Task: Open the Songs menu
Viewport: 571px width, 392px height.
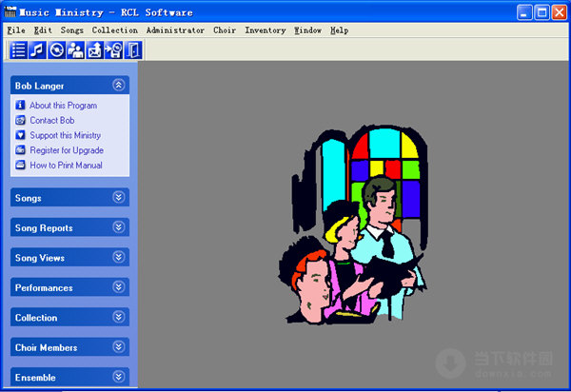Action: (72, 30)
